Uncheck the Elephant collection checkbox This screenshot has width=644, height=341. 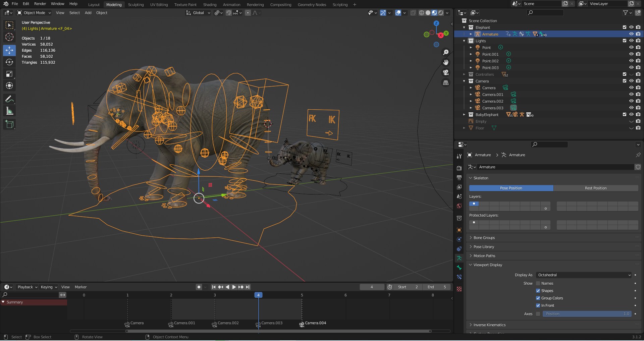[x=625, y=27]
